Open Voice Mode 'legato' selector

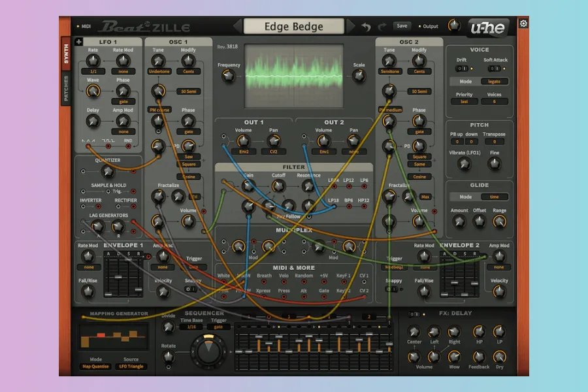pyautogui.click(x=494, y=82)
